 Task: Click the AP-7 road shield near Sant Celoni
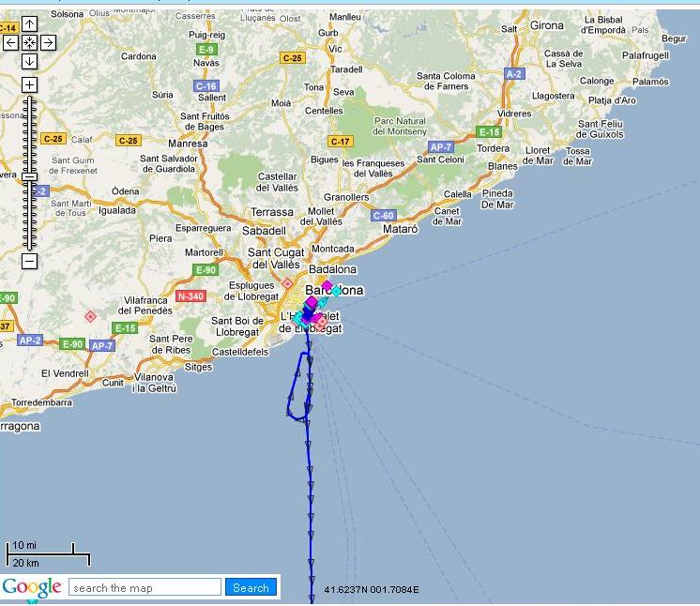coord(441,147)
